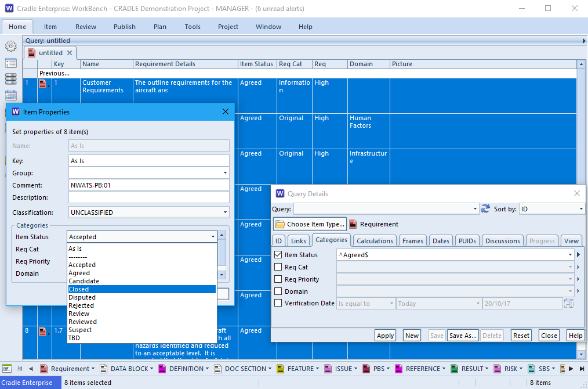This screenshot has height=389, width=588.
Task: Choose Disputed from the Item Status list
Action: click(x=141, y=297)
